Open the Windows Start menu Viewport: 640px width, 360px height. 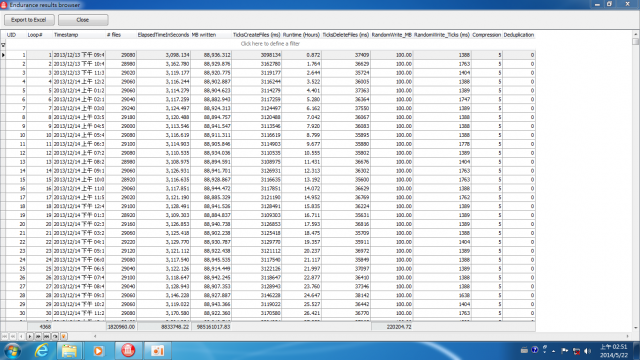12,351
